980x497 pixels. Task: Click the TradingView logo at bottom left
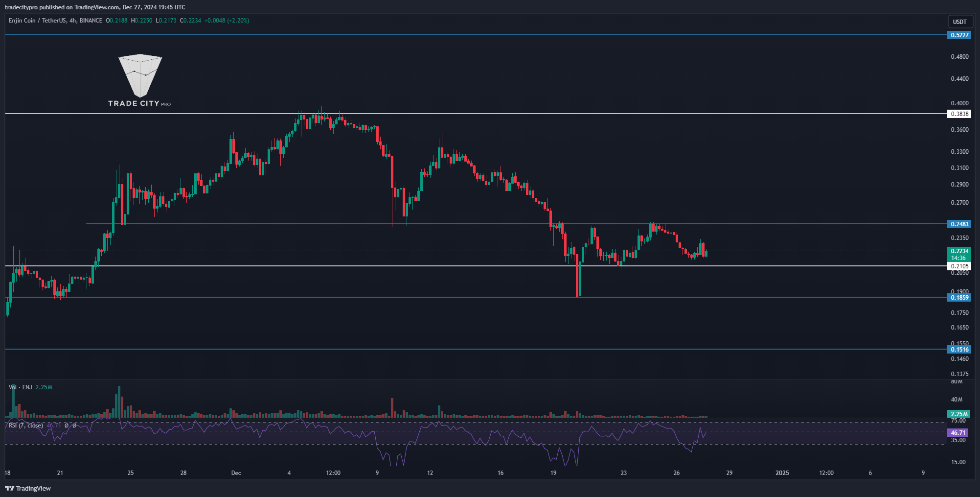[x=28, y=488]
